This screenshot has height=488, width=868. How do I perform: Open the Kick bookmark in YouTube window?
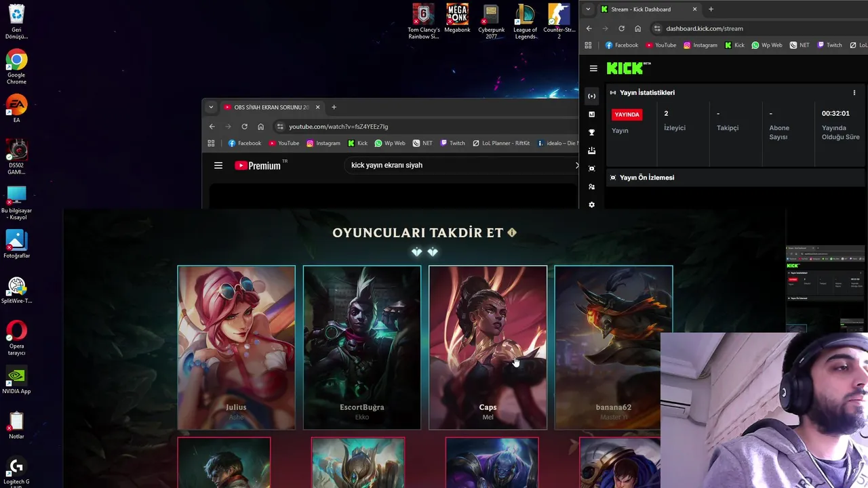357,143
